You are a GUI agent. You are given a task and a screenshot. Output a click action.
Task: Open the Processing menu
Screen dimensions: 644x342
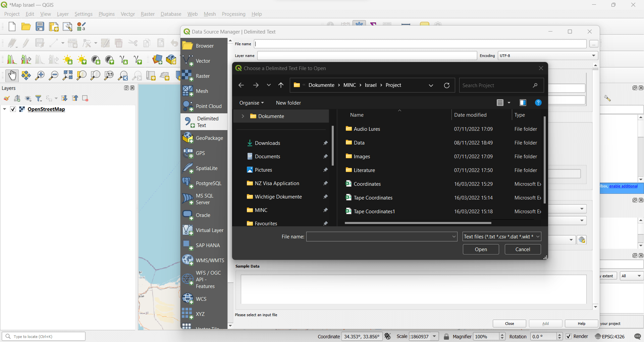[233, 14]
